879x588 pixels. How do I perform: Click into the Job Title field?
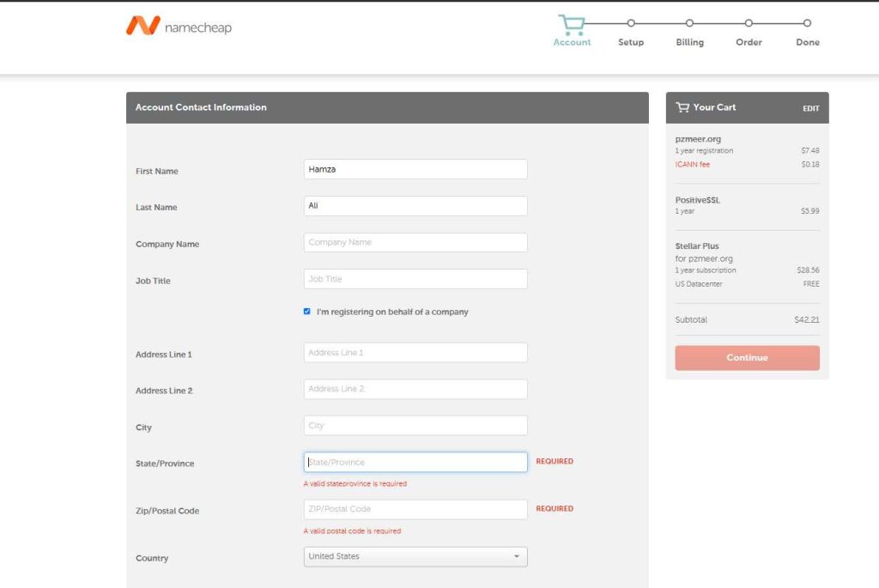click(415, 279)
